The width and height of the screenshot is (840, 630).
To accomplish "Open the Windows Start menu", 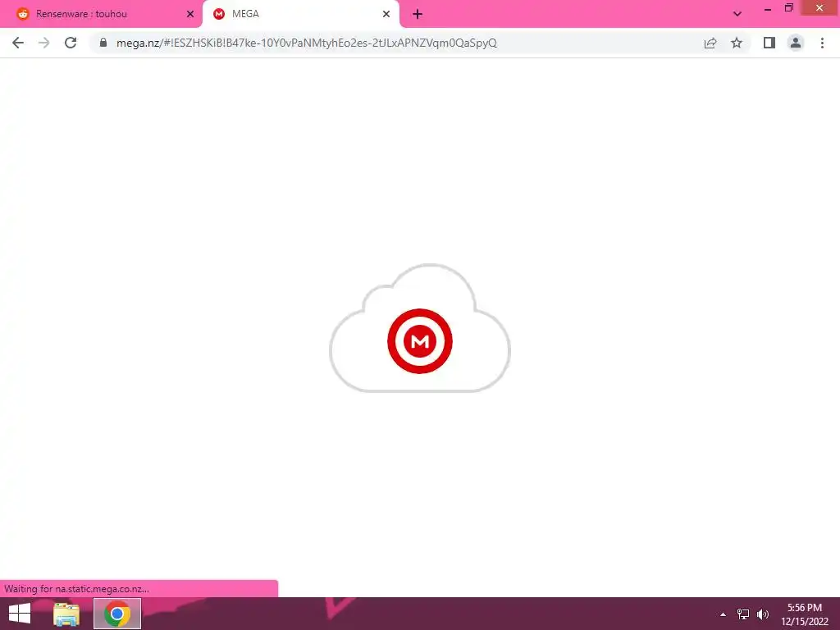I will 20,614.
